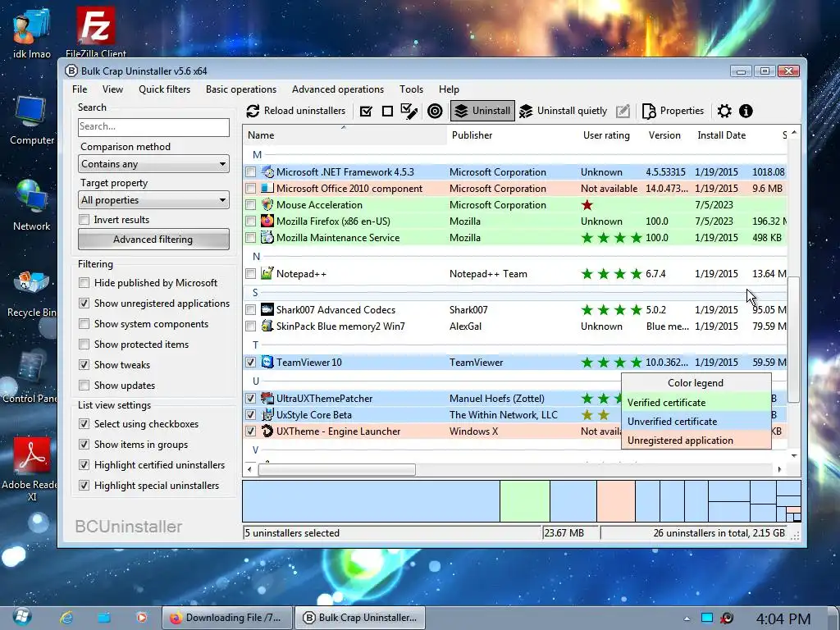Sort by the Name column header

pyautogui.click(x=345, y=135)
